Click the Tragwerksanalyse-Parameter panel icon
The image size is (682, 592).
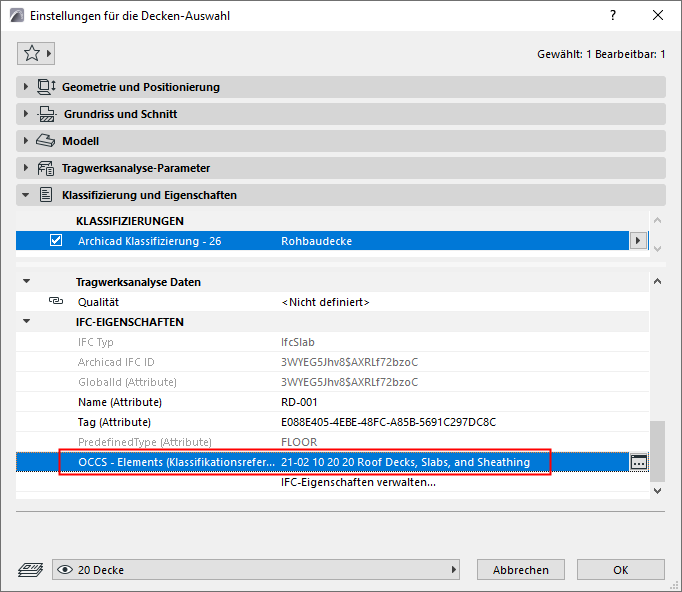(x=46, y=168)
